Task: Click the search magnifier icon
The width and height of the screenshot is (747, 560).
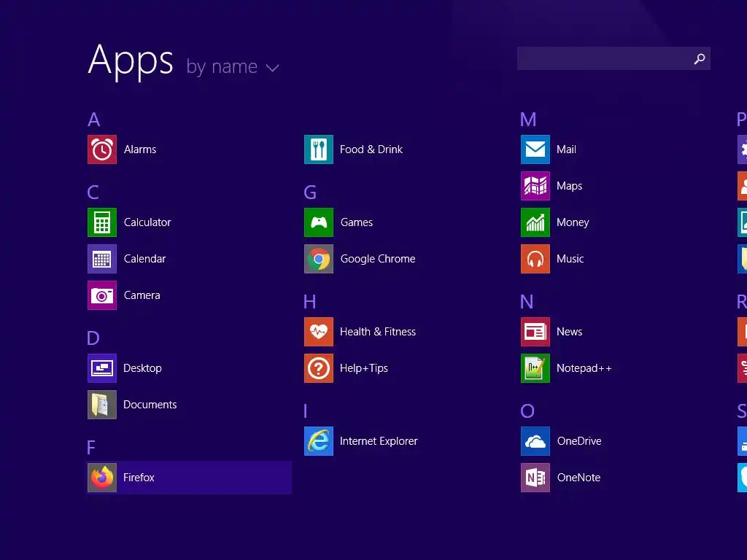Action: pyautogui.click(x=700, y=58)
